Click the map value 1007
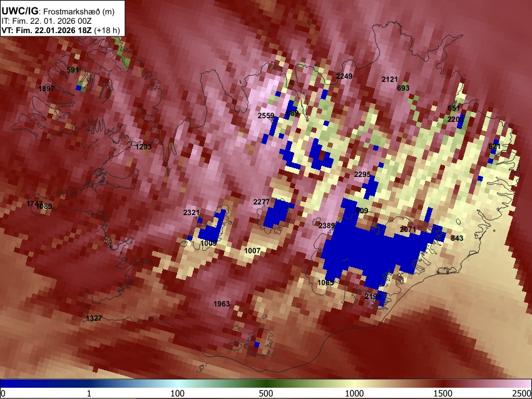 252,251
